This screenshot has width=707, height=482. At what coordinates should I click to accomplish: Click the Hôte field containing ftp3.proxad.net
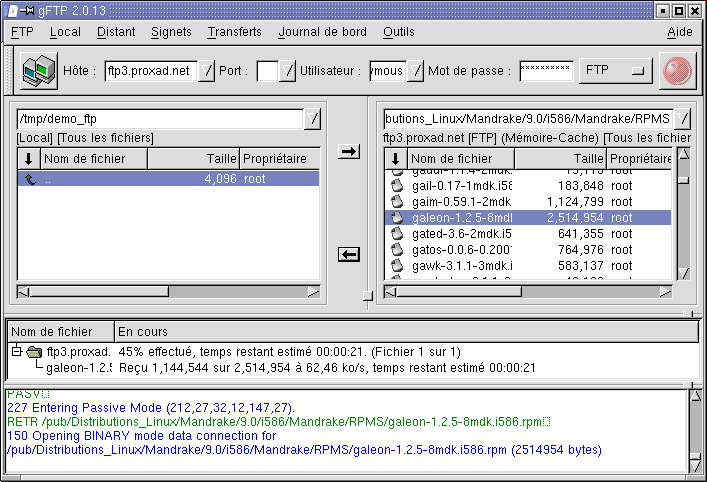pyautogui.click(x=151, y=71)
